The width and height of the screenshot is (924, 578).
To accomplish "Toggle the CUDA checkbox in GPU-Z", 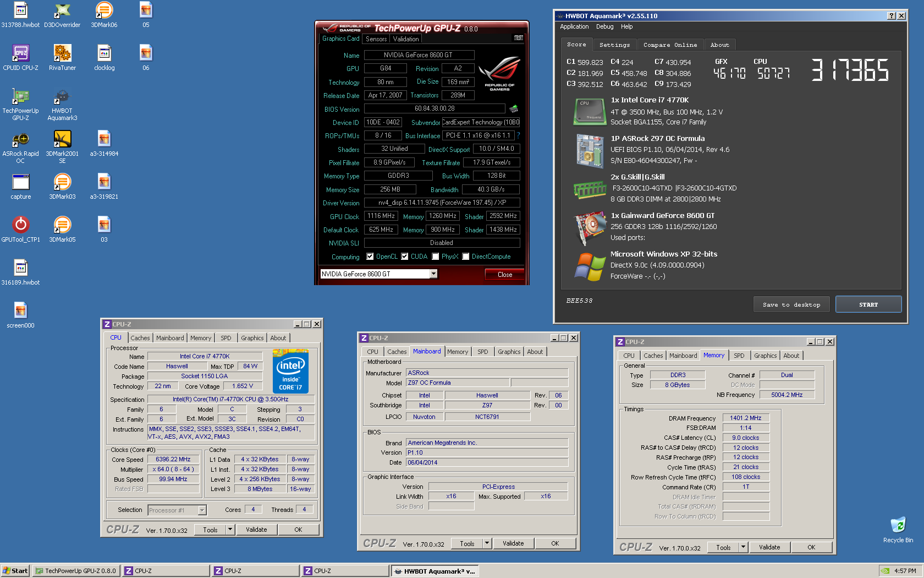I will [x=405, y=257].
